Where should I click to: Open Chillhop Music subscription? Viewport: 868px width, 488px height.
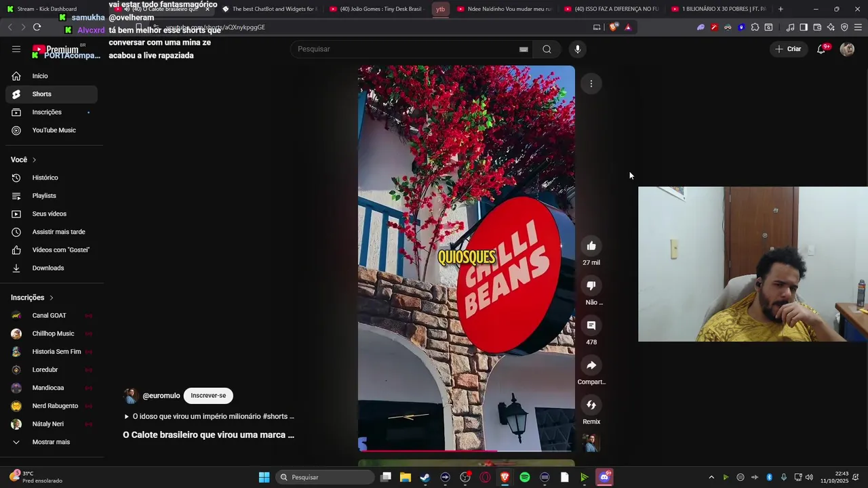(x=52, y=333)
